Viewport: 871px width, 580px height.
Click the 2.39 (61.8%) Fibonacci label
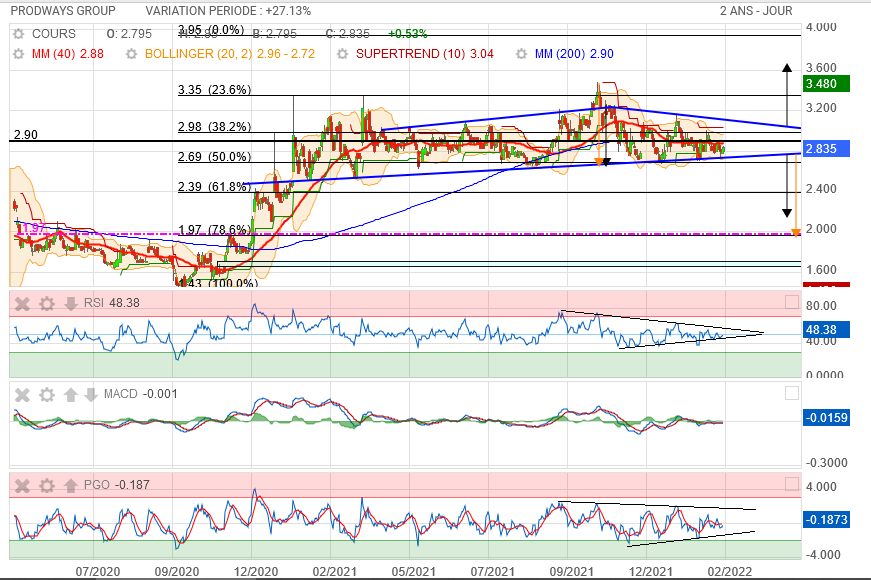pyautogui.click(x=214, y=187)
